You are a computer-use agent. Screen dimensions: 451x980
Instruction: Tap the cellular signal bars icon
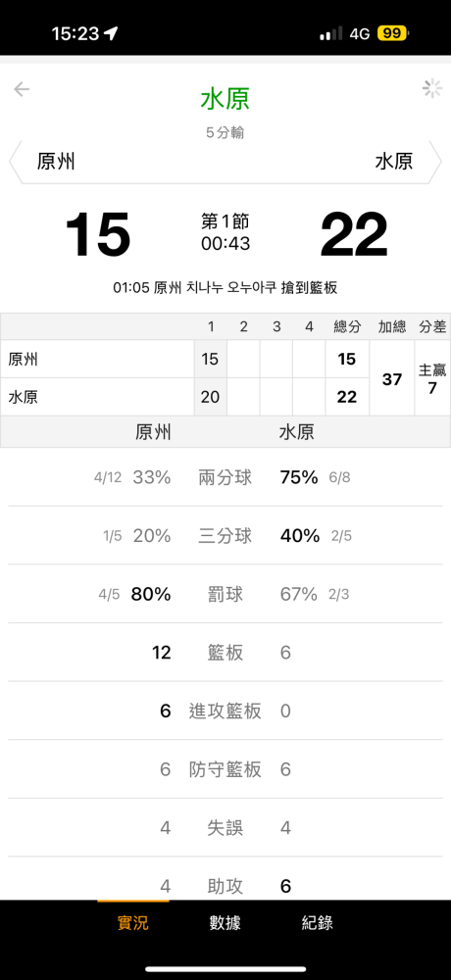click(331, 33)
